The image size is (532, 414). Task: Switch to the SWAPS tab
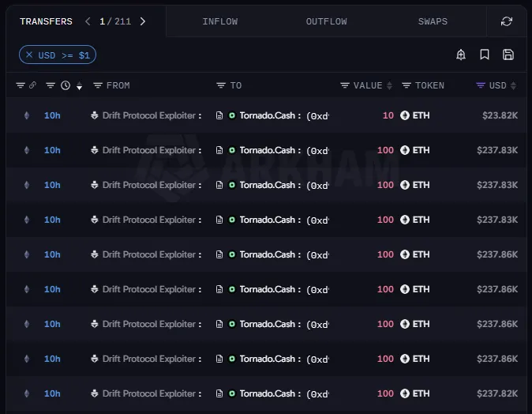[433, 21]
